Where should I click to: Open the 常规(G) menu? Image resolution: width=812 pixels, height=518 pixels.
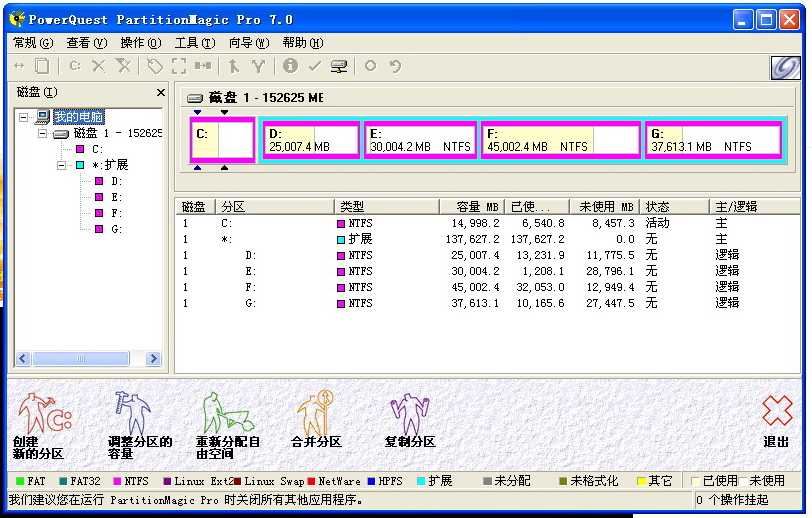point(33,43)
